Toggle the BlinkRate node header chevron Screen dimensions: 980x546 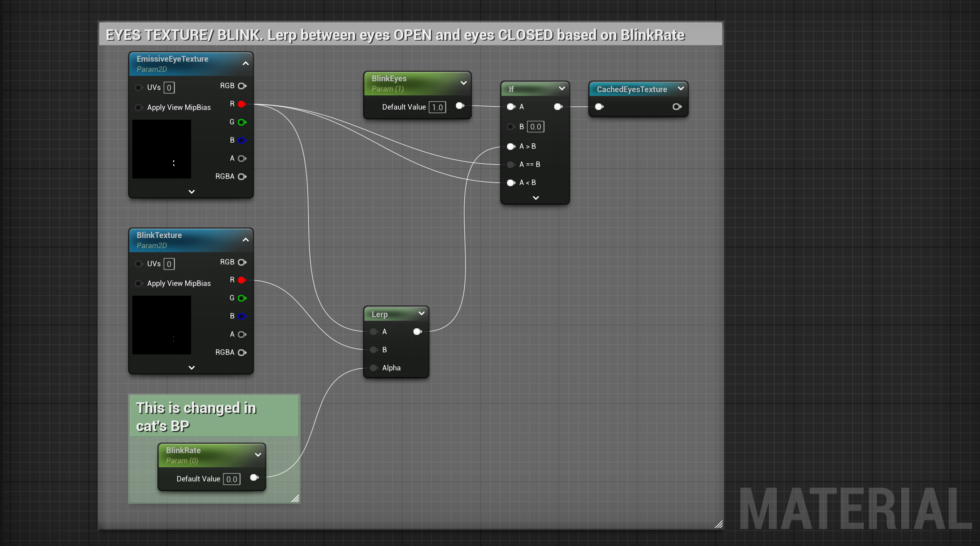(x=258, y=455)
